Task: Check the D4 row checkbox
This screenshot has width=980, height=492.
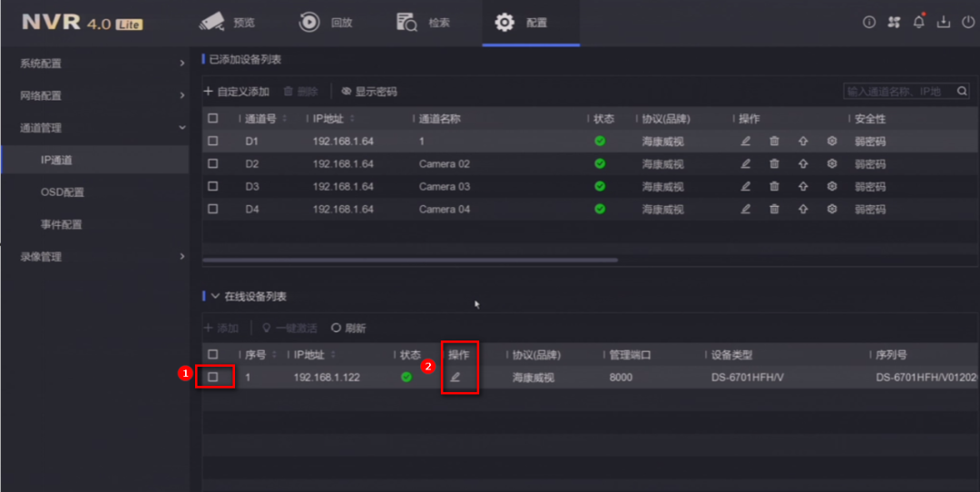Action: click(x=213, y=209)
